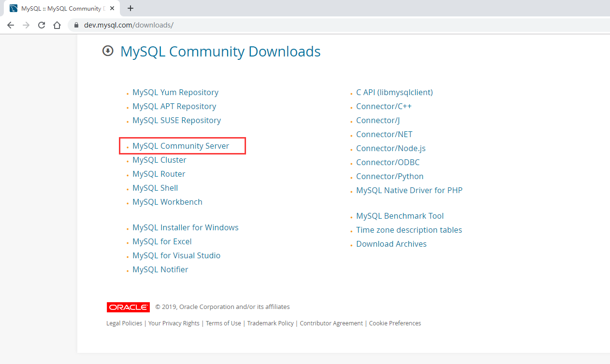
Task: Open Connector/Node.js download link
Action: coord(391,148)
